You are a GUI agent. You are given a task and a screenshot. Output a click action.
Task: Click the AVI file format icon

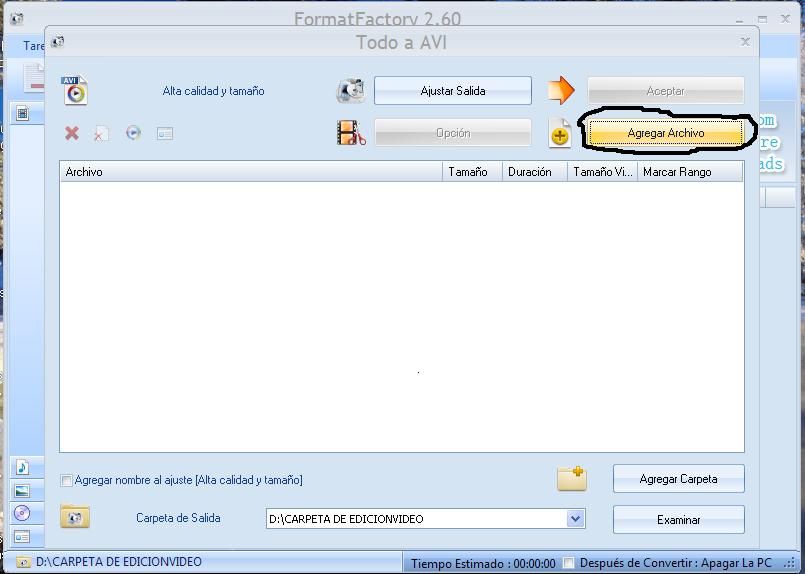click(75, 90)
